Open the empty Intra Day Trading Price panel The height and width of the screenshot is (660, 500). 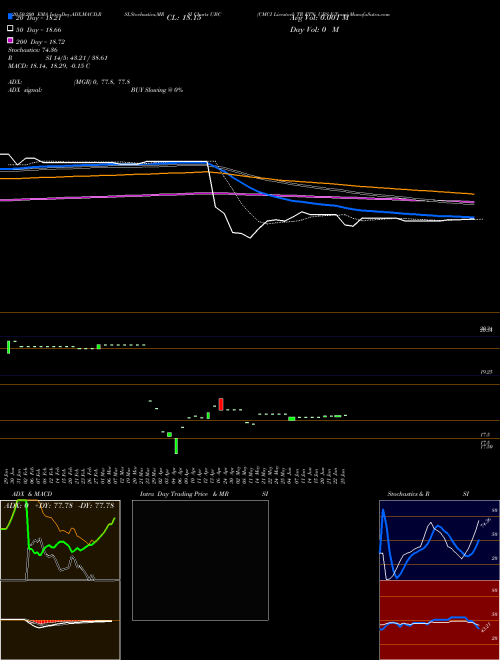(x=200, y=560)
